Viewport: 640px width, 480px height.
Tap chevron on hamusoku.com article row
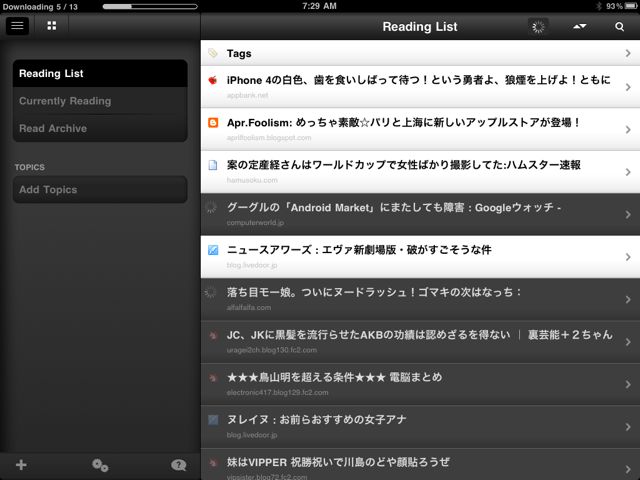coord(628,172)
